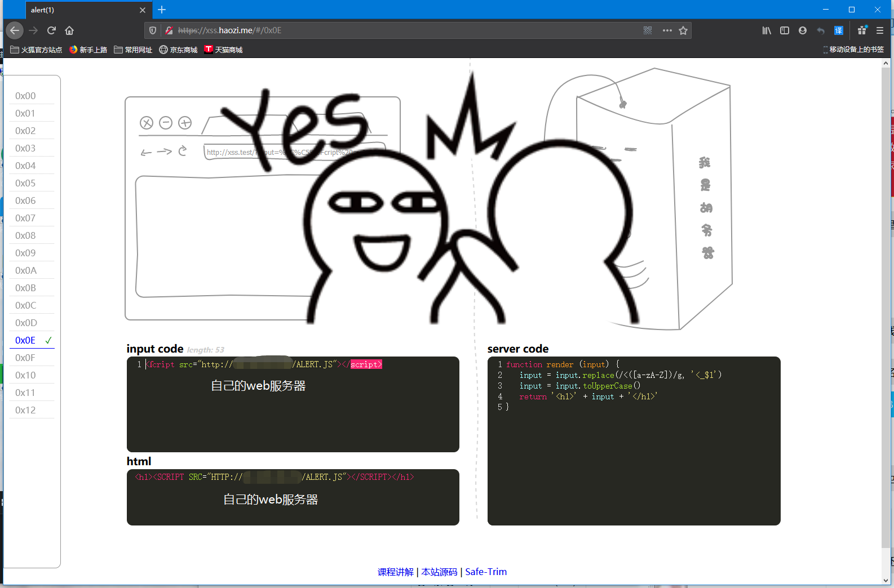Select level 0x0B in sidebar
Screen dimensions: 894x588
pos(32,288)
